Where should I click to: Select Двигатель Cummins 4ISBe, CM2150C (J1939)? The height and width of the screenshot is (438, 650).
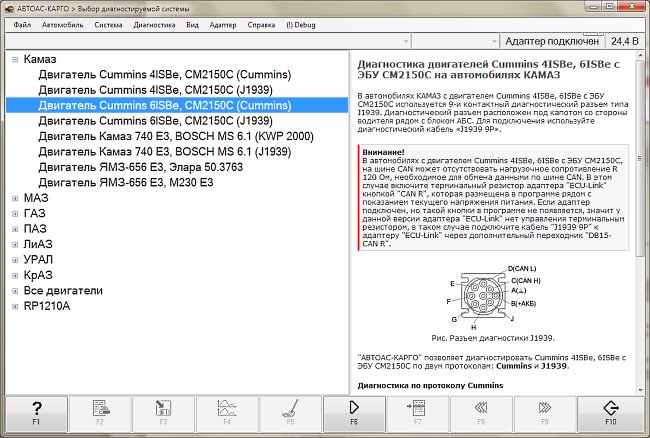point(155,90)
